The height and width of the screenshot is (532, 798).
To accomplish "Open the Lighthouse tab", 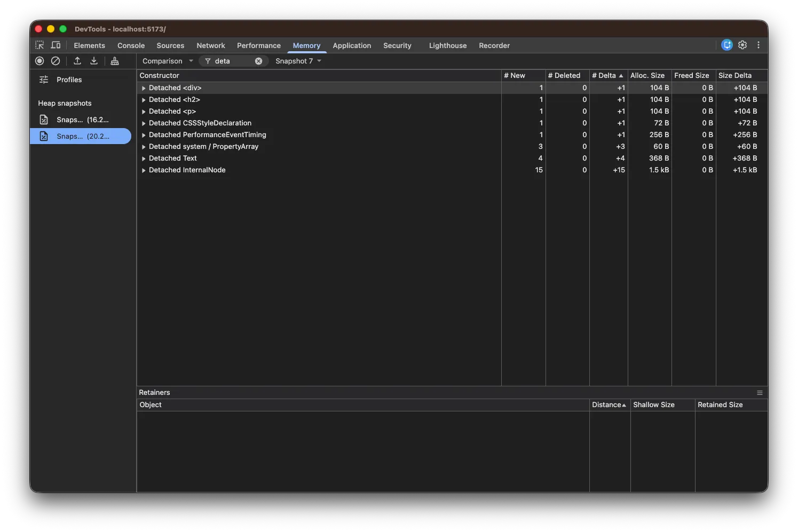I will (448, 45).
